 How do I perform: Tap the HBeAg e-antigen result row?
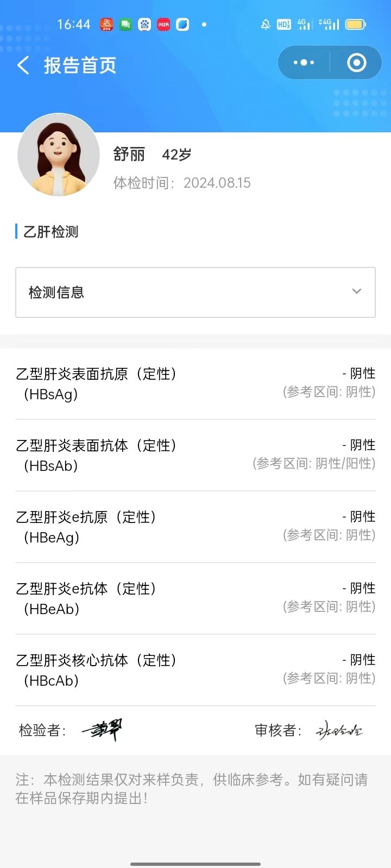point(195,527)
